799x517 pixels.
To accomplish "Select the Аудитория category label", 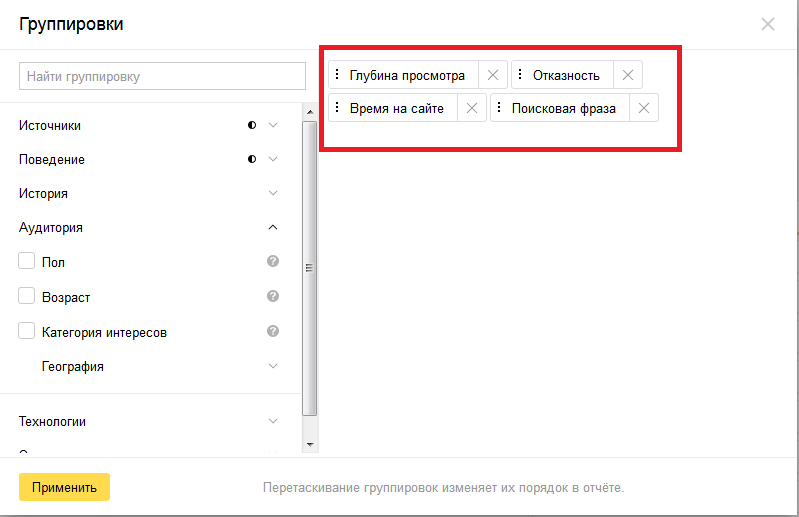I will pos(51,228).
